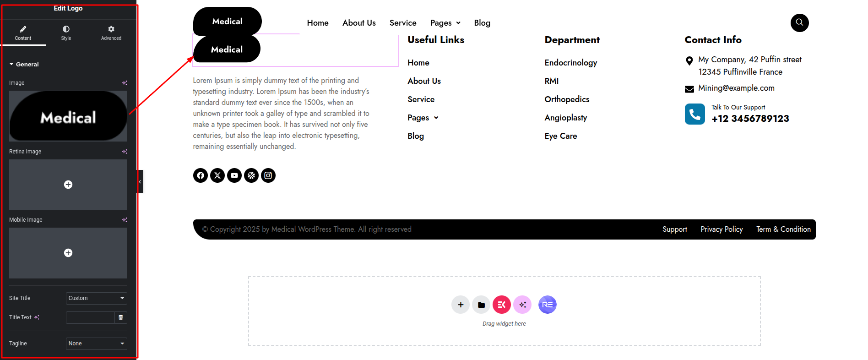
Task: Open the ElementsKit pink icon
Action: point(502,305)
